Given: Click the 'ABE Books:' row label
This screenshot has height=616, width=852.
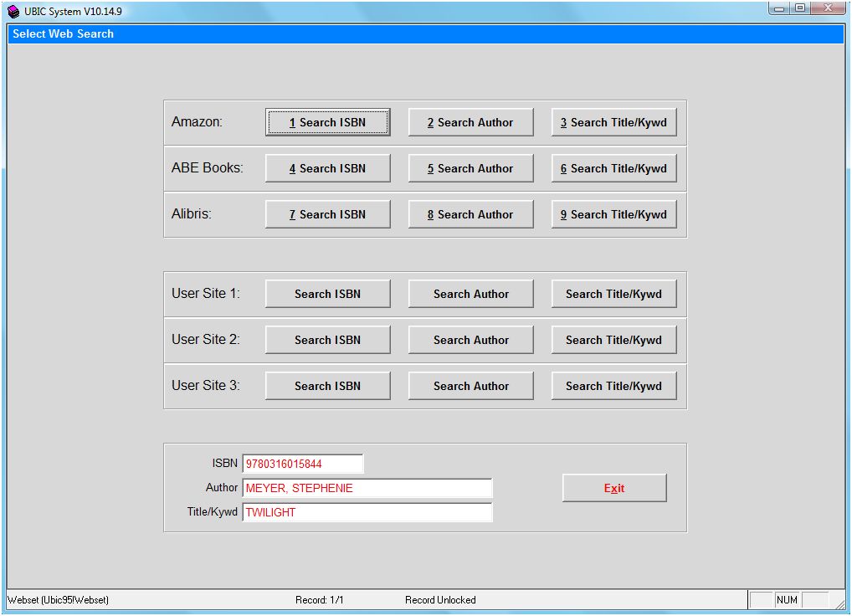Looking at the screenshot, I should 207,168.
